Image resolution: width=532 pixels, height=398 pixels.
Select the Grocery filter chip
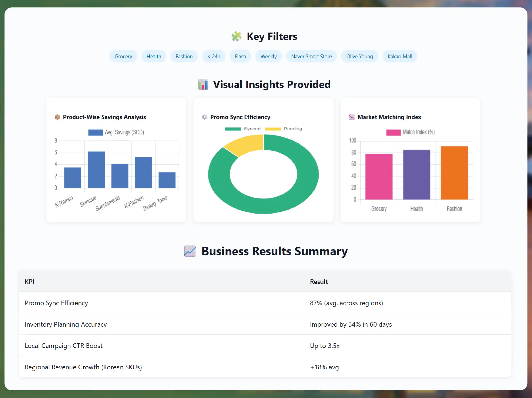coord(123,57)
